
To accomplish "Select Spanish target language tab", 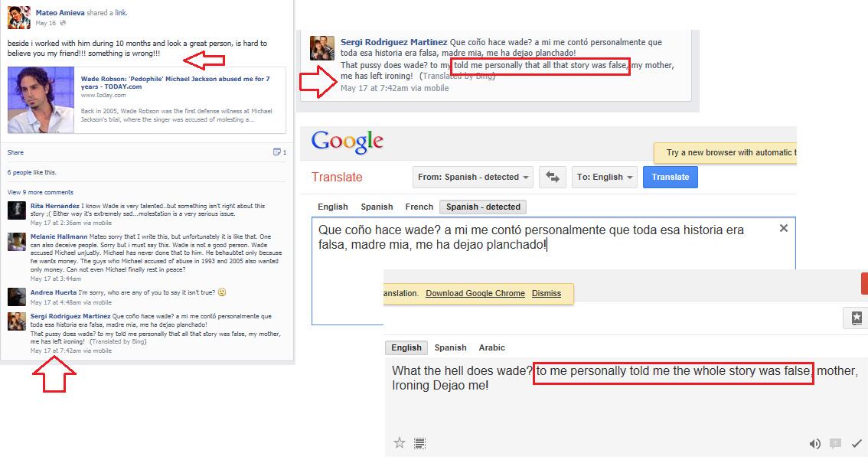I will tap(450, 347).
